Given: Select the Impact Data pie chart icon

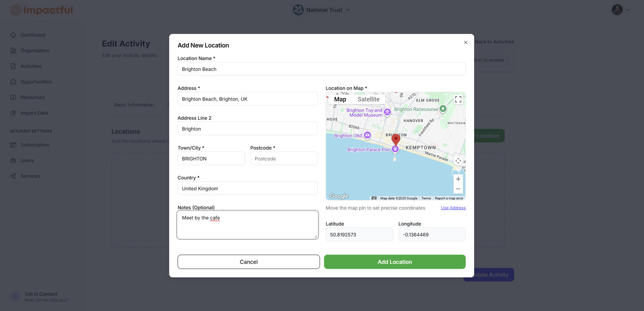Looking at the screenshot, I should click(13, 113).
